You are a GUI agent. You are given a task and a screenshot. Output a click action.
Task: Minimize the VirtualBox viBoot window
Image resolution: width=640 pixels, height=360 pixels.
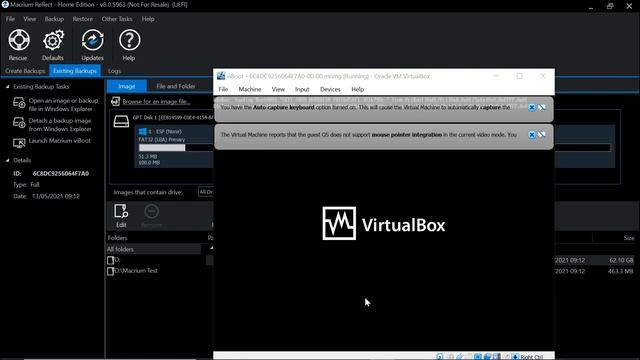(x=496, y=76)
